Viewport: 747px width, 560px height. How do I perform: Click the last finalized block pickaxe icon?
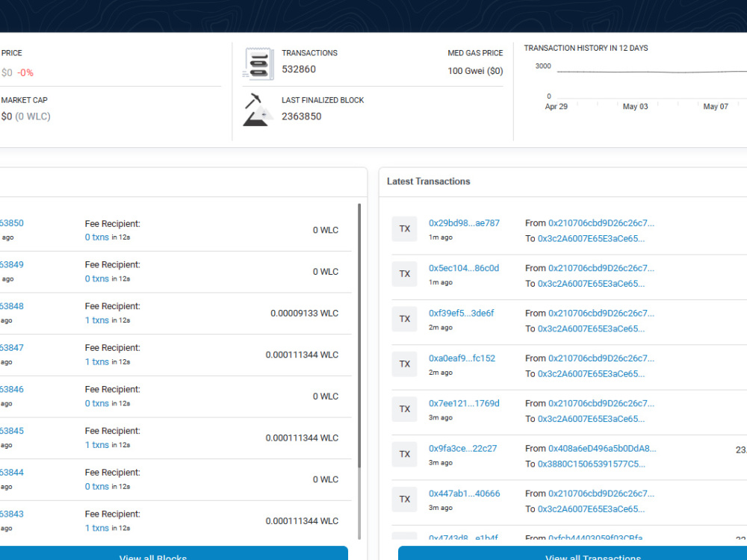coord(258,110)
